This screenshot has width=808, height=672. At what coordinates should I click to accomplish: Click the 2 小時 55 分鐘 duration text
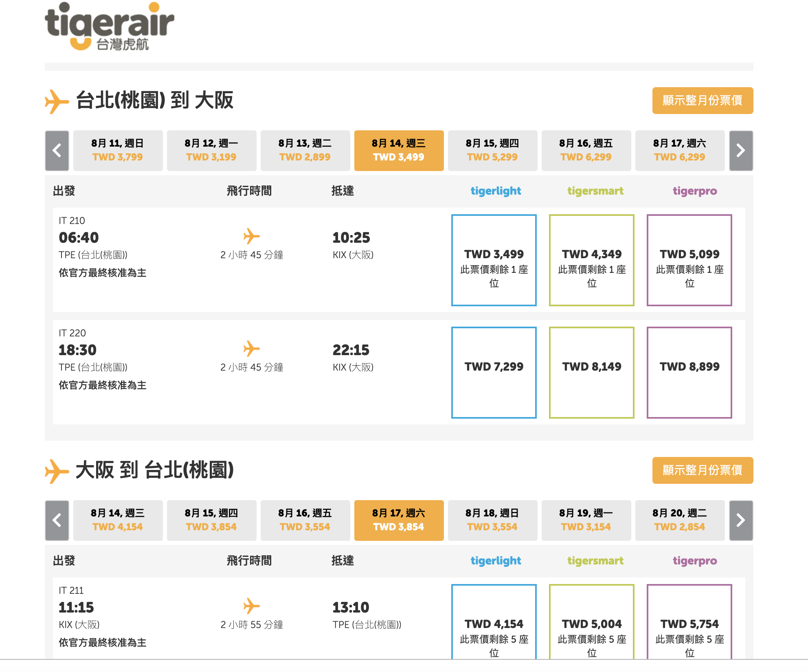[x=252, y=625]
